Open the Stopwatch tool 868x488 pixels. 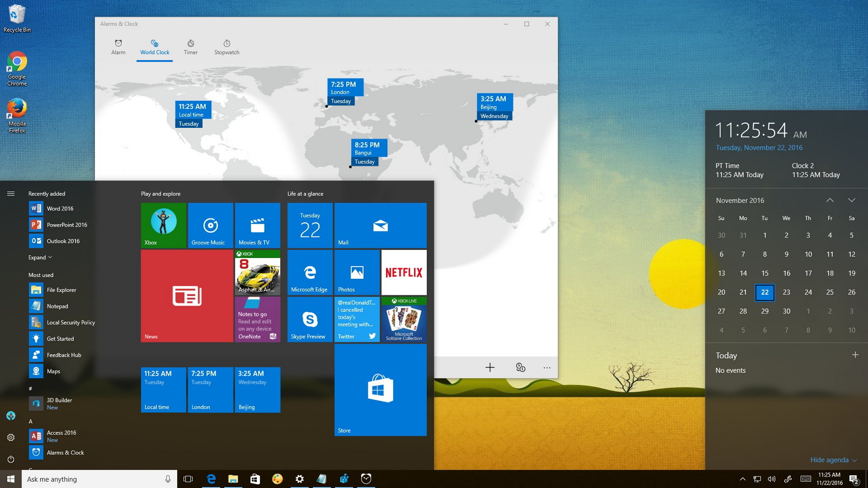point(227,47)
